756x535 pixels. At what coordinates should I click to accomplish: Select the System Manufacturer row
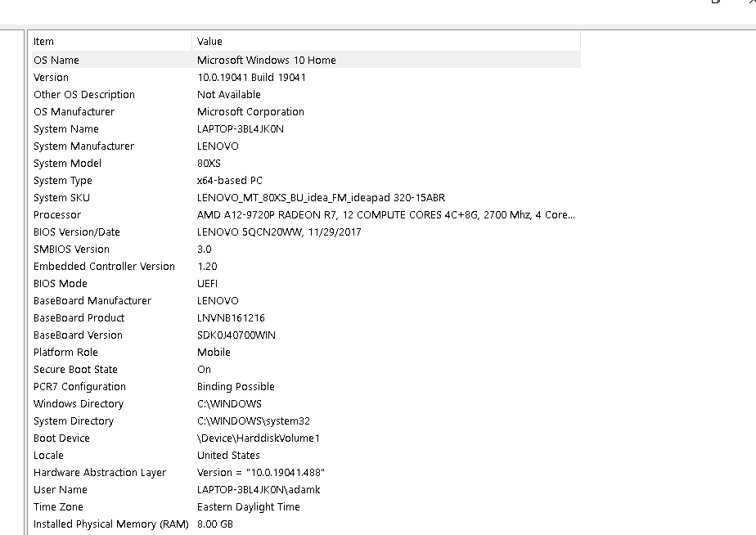pyautogui.click(x=306, y=146)
